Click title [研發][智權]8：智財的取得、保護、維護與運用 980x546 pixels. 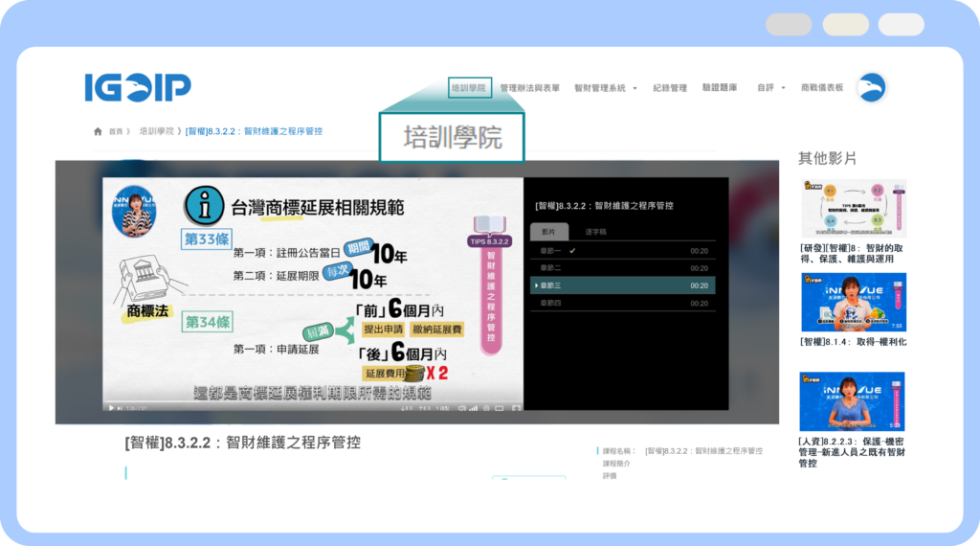[852, 253]
